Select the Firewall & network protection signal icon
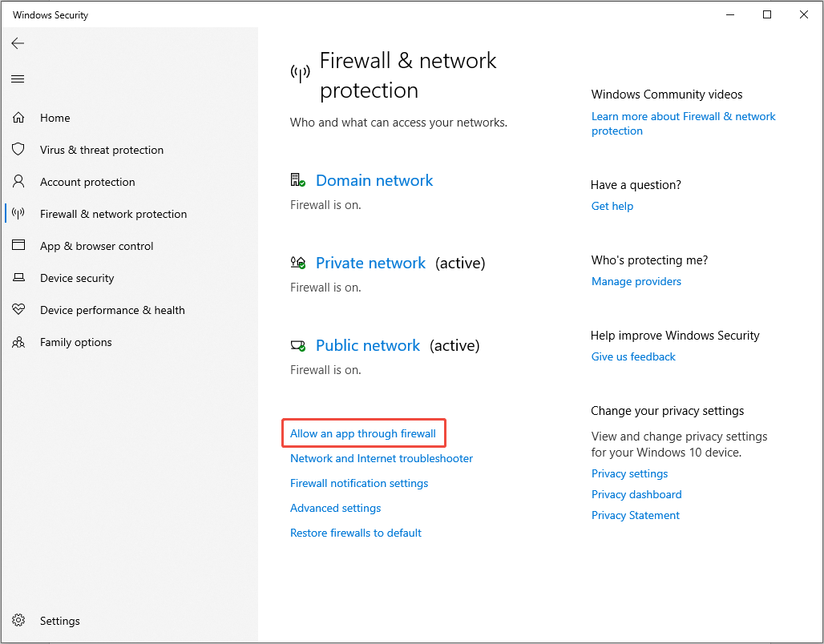This screenshot has width=824, height=644. click(x=18, y=214)
